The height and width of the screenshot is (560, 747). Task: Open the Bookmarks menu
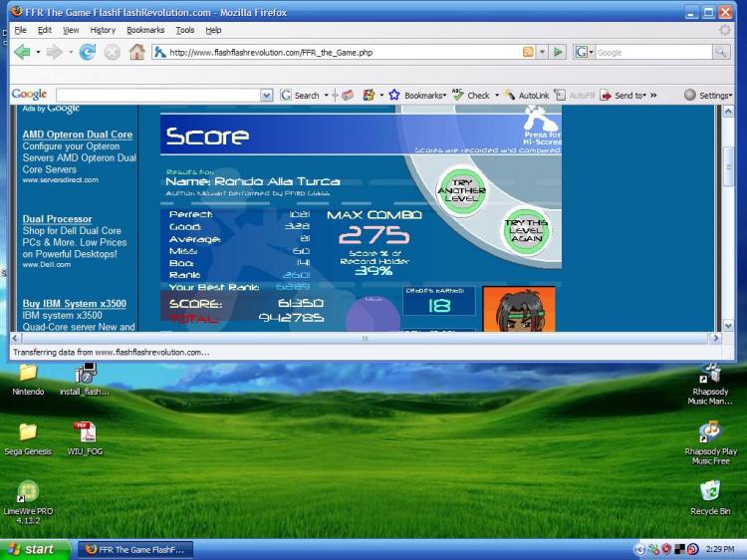pyautogui.click(x=145, y=30)
